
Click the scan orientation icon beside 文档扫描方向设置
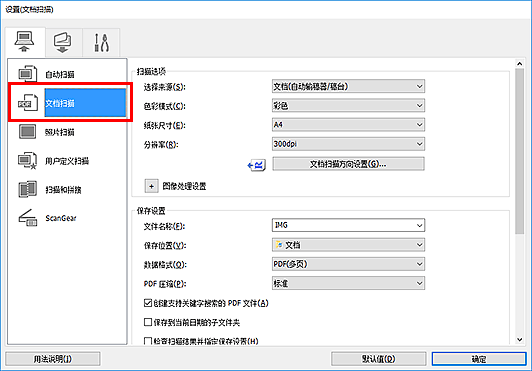(x=256, y=165)
